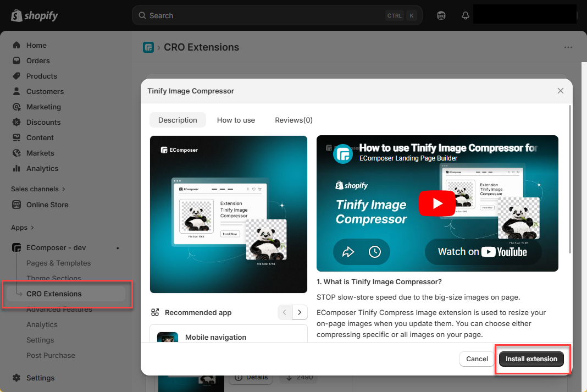Viewport: 587px width, 392px height.
Task: Open the Customers section
Action: click(45, 91)
